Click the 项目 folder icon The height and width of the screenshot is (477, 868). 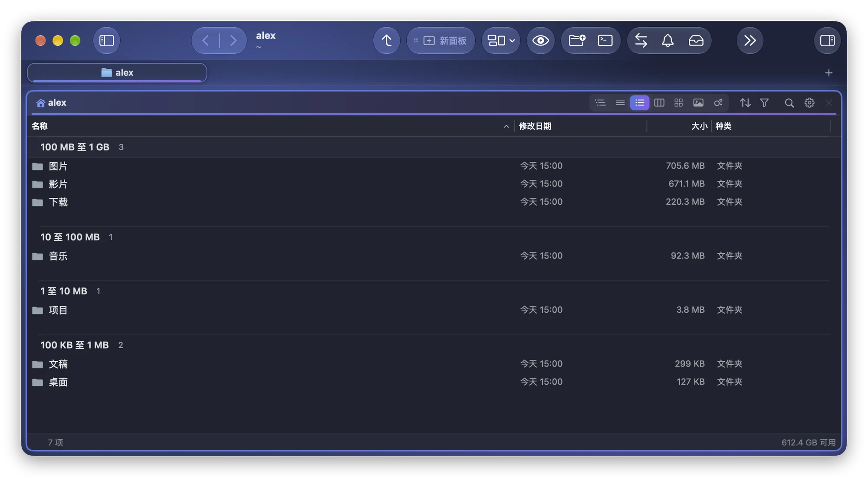(x=38, y=310)
